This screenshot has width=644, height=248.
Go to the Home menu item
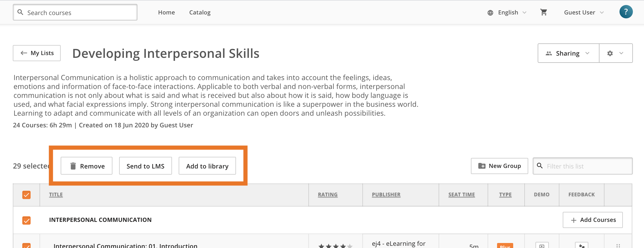[166, 13]
